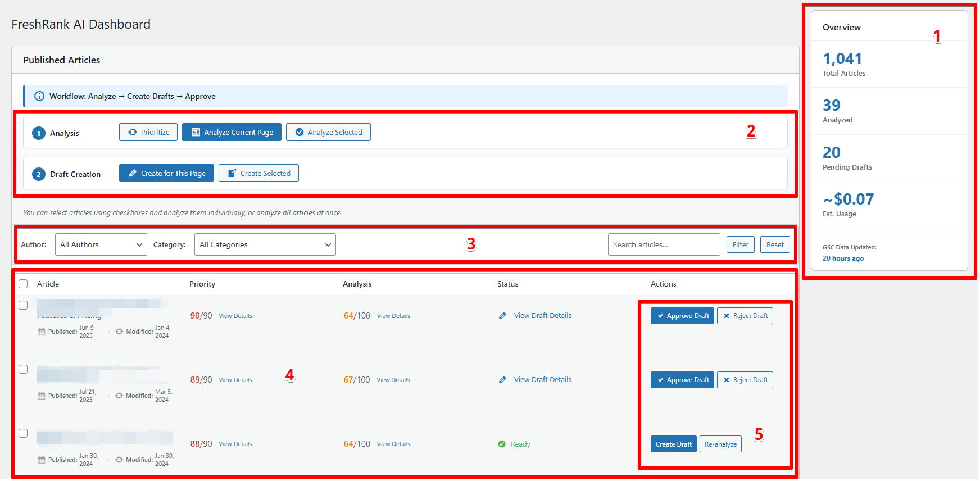Click calendar icon beside Published Jul 21, 2023

pyautogui.click(x=42, y=396)
